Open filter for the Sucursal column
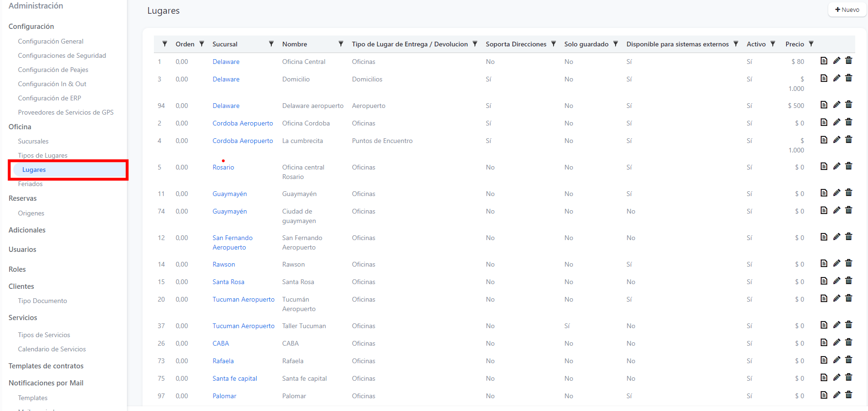 click(x=271, y=44)
